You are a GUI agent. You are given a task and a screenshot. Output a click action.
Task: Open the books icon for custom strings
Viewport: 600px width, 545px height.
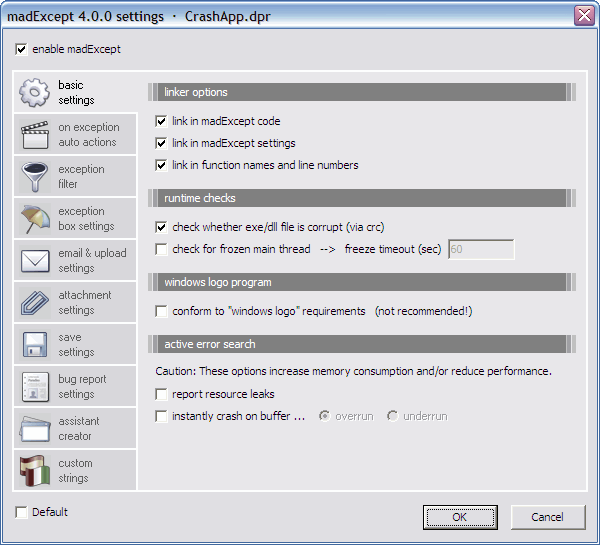click(35, 471)
